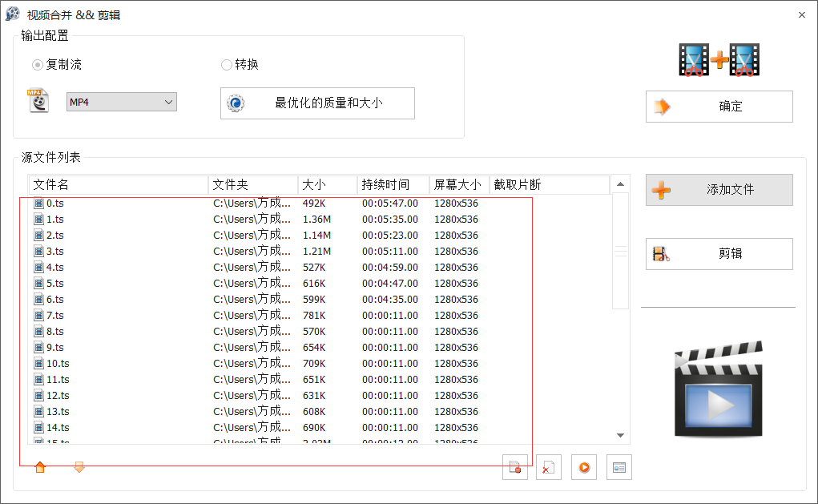Click the scrollbar down arrow
The height and width of the screenshot is (504, 818).
620,435
